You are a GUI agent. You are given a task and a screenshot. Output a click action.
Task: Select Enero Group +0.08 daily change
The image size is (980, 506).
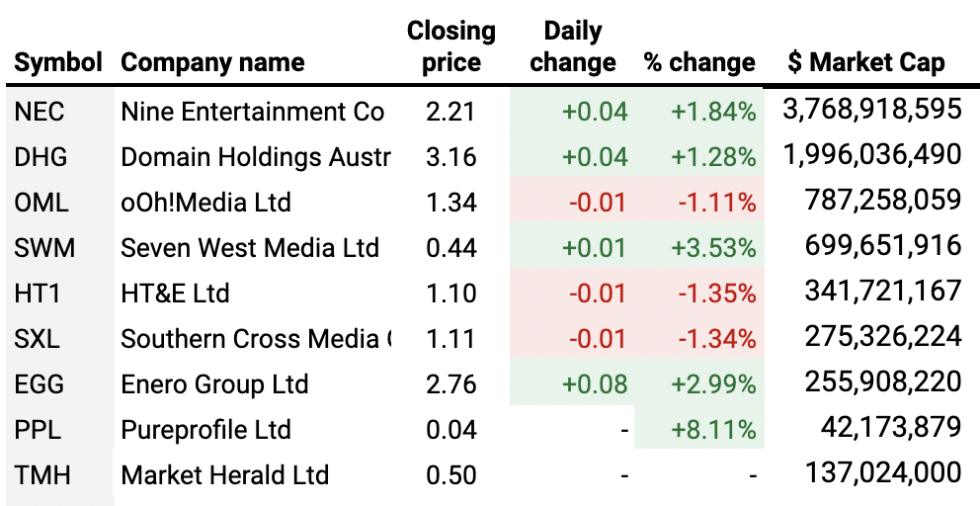pyautogui.click(x=595, y=384)
